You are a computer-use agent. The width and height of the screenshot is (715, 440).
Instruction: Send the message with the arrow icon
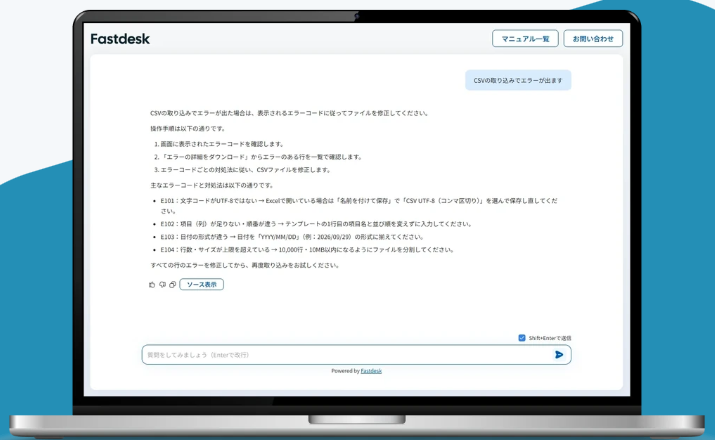click(x=559, y=355)
